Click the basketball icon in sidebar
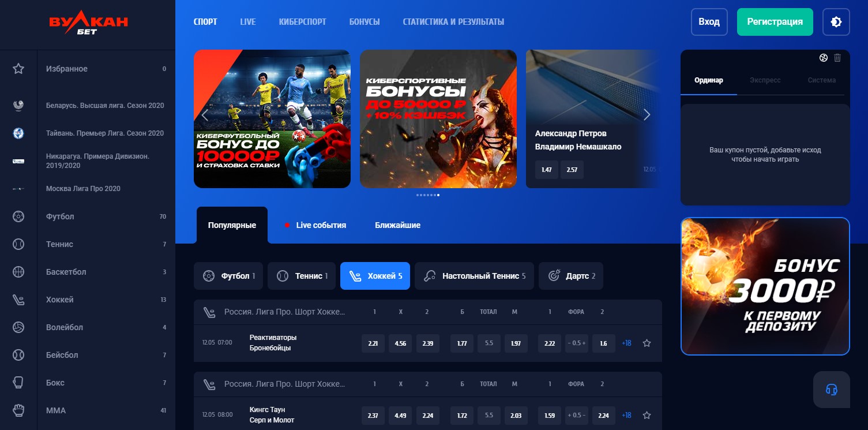868x430 pixels. coord(18,272)
